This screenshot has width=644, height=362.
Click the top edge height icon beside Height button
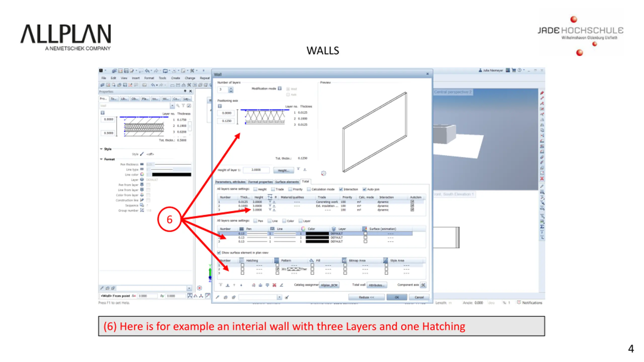(298, 169)
